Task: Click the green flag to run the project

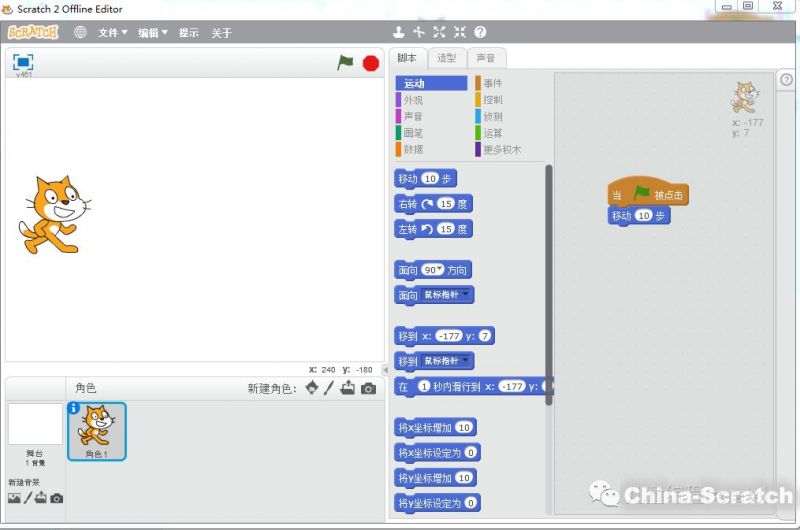Action: coord(345,62)
